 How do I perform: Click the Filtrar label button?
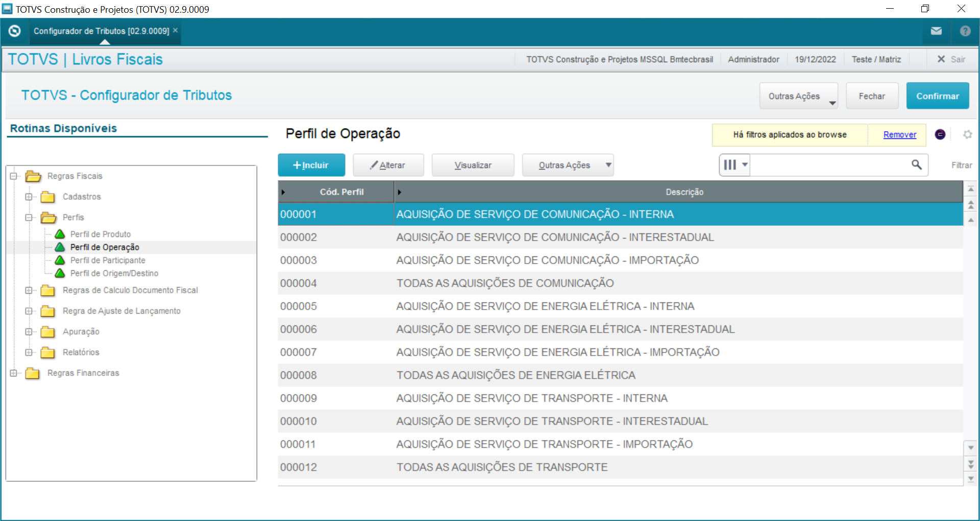[962, 165]
